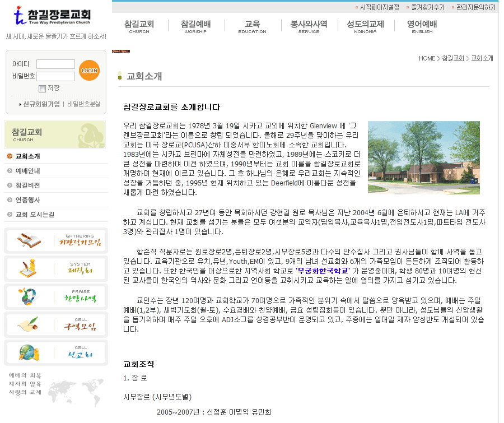Click the church building photo

tap(423, 157)
